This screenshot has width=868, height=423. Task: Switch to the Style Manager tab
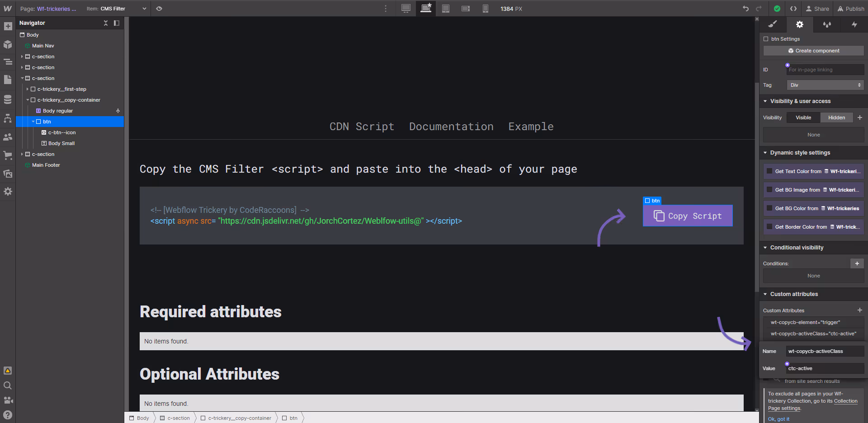827,24
